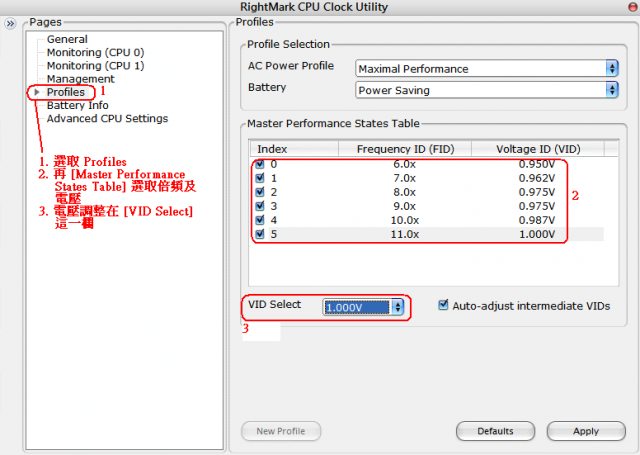
Task: Select the 7.0x frequency cell
Action: tap(404, 178)
